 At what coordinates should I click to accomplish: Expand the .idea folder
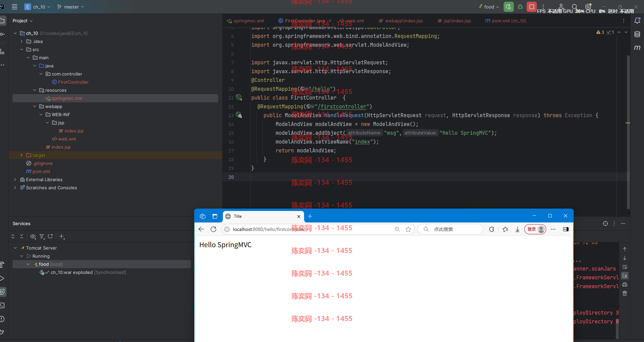point(22,41)
